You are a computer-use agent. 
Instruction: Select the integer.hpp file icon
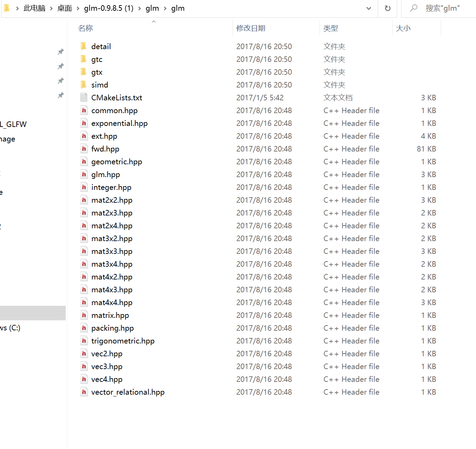coord(84,187)
